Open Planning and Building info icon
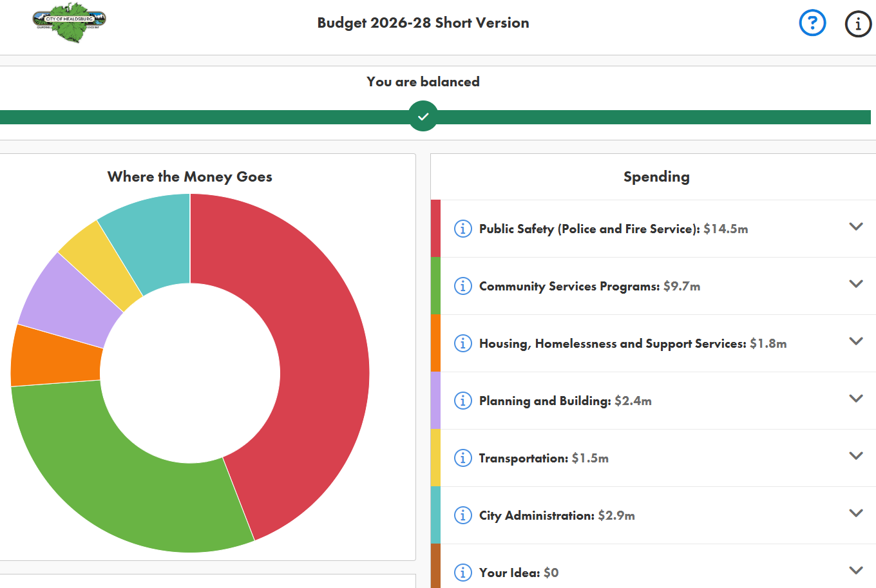Viewport: 876px width, 588px height. [462, 401]
